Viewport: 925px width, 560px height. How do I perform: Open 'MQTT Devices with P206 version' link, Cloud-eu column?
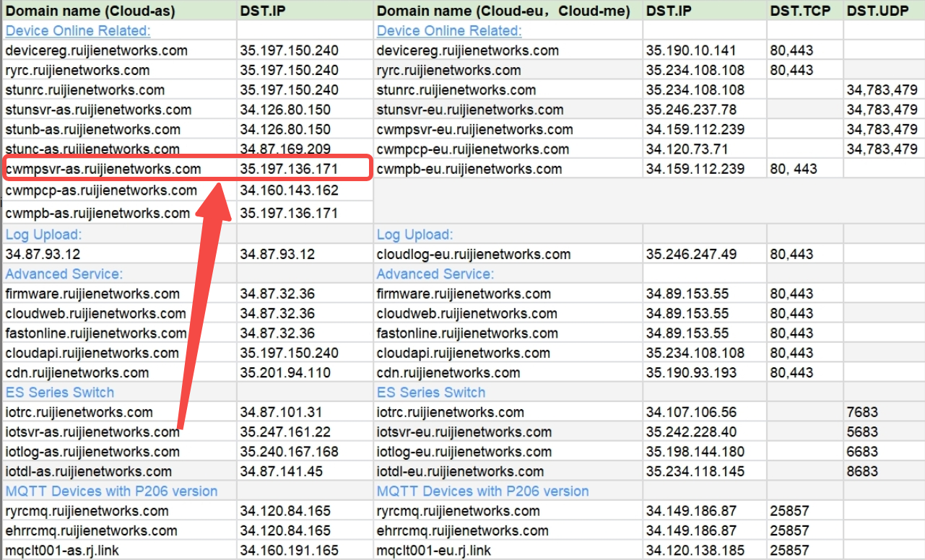[x=482, y=491]
